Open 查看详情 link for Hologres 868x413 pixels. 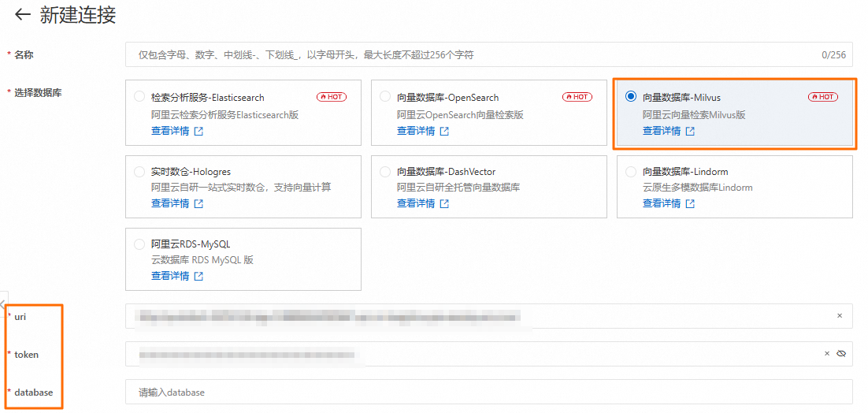tap(170, 203)
